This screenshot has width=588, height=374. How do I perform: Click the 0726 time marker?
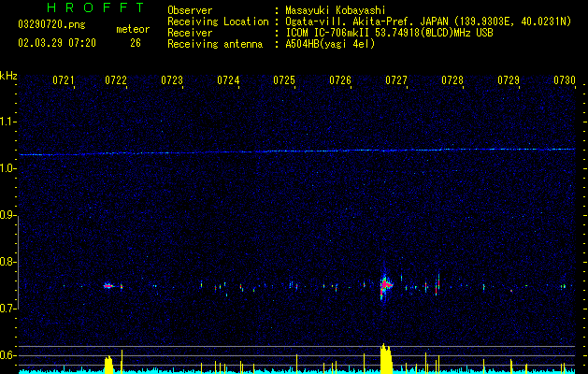tap(340, 80)
